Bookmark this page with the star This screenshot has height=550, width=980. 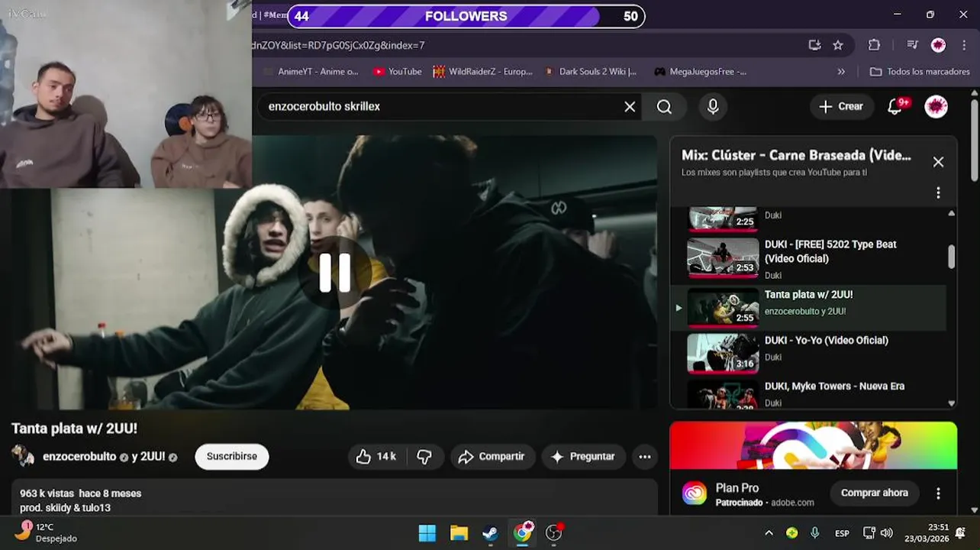(x=838, y=45)
